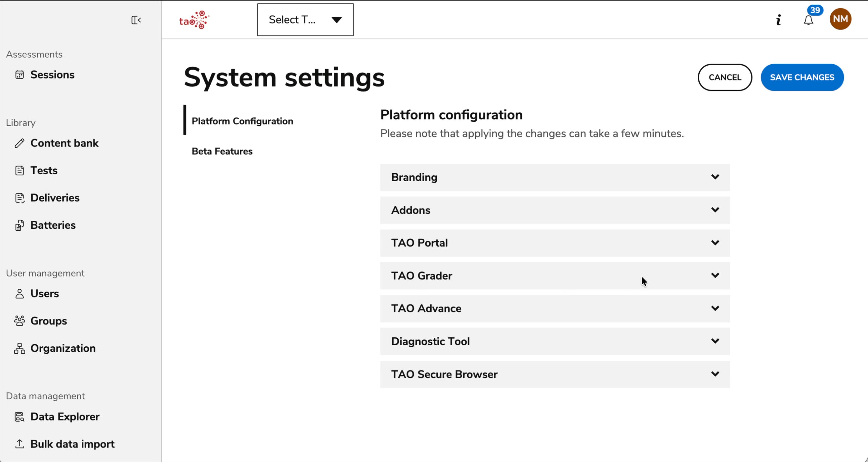Click the TAO logo
868x462 pixels.
(x=194, y=20)
